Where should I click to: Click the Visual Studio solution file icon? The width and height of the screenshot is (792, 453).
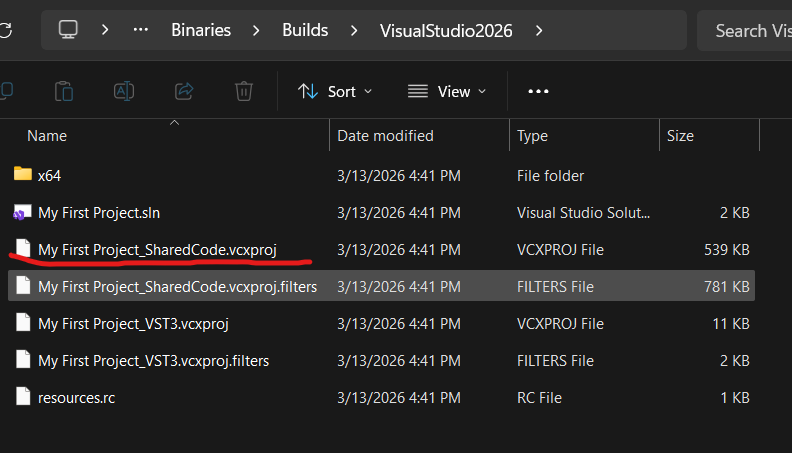[x=23, y=212]
